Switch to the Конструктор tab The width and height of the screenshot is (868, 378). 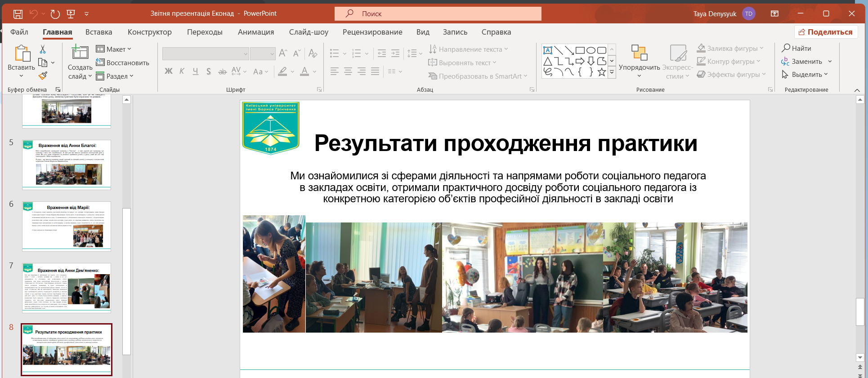click(150, 32)
